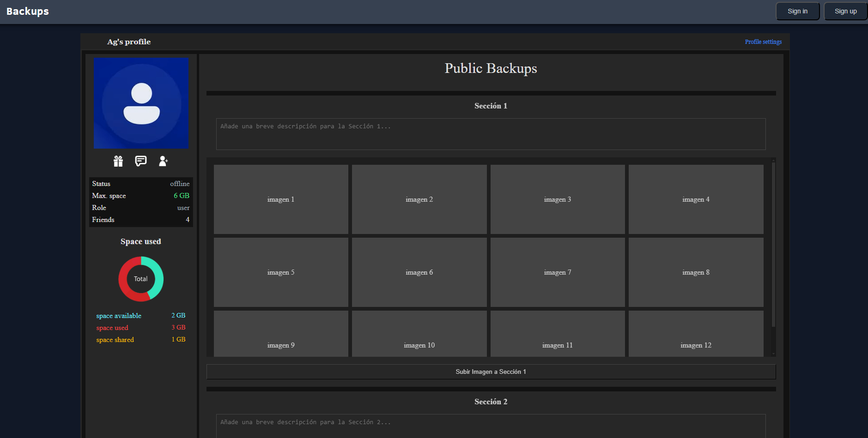This screenshot has width=868, height=438.
Task: Open chat with Ag
Action: coord(140,161)
